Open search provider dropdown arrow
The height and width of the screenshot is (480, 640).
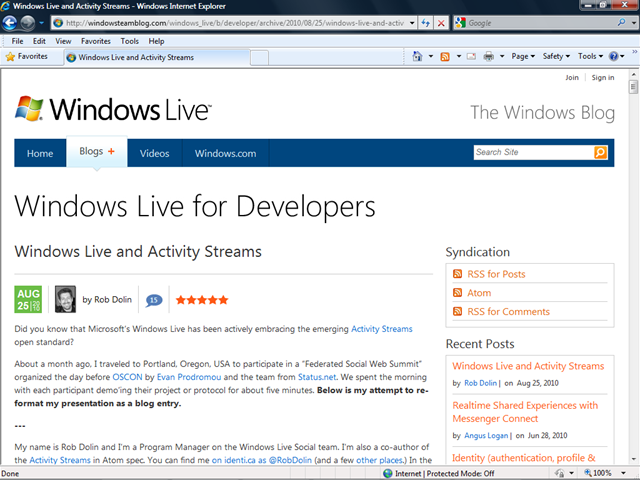(633, 23)
